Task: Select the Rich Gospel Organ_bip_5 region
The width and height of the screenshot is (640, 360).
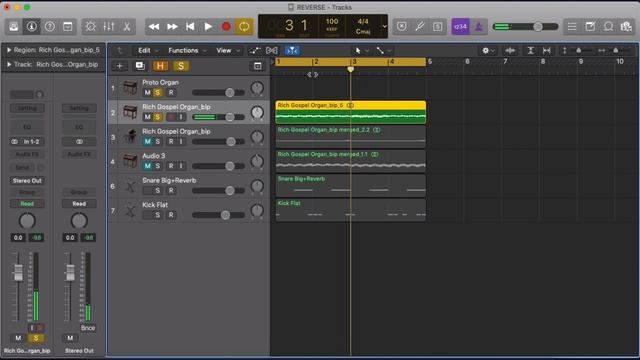Action: (351, 112)
